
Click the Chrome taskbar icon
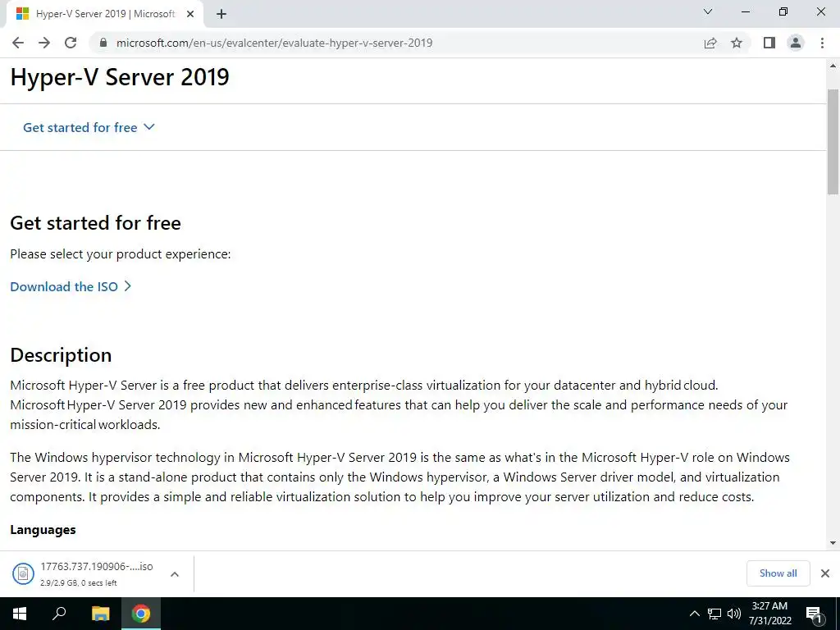tap(141, 614)
